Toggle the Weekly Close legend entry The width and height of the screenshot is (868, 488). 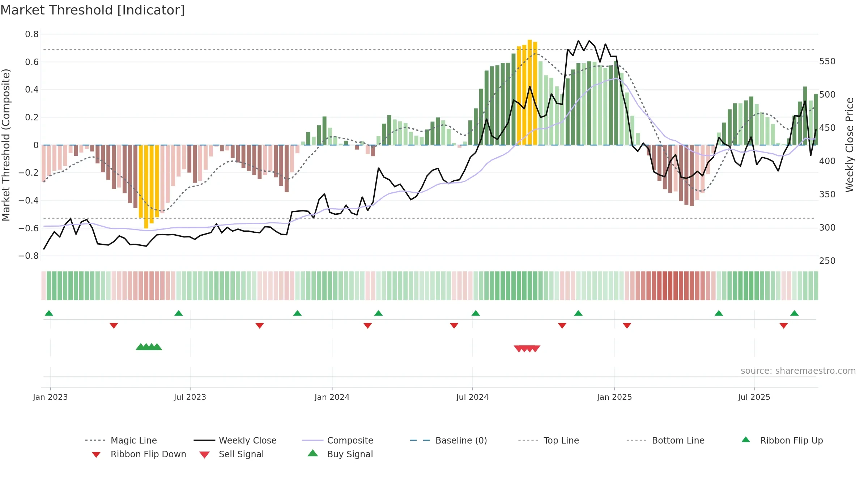pyautogui.click(x=235, y=440)
